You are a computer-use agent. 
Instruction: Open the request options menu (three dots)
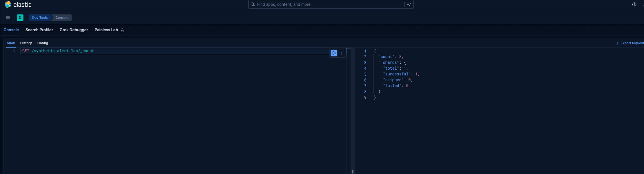[x=342, y=53]
